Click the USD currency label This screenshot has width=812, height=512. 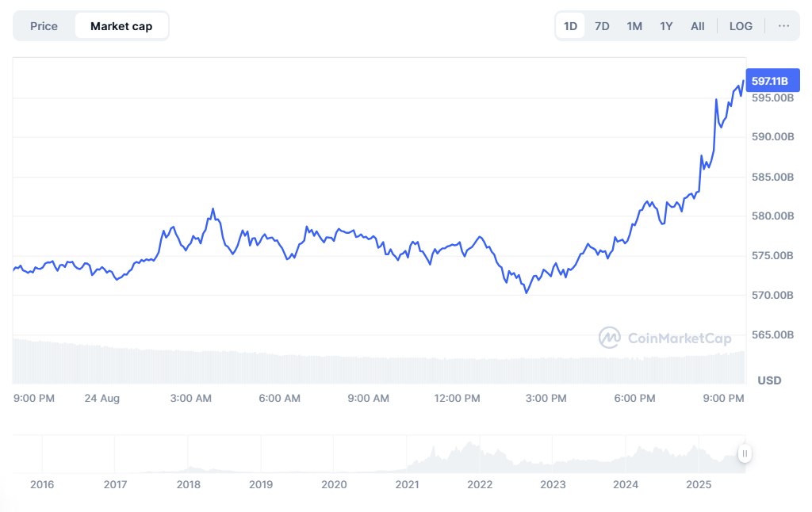[x=769, y=380]
